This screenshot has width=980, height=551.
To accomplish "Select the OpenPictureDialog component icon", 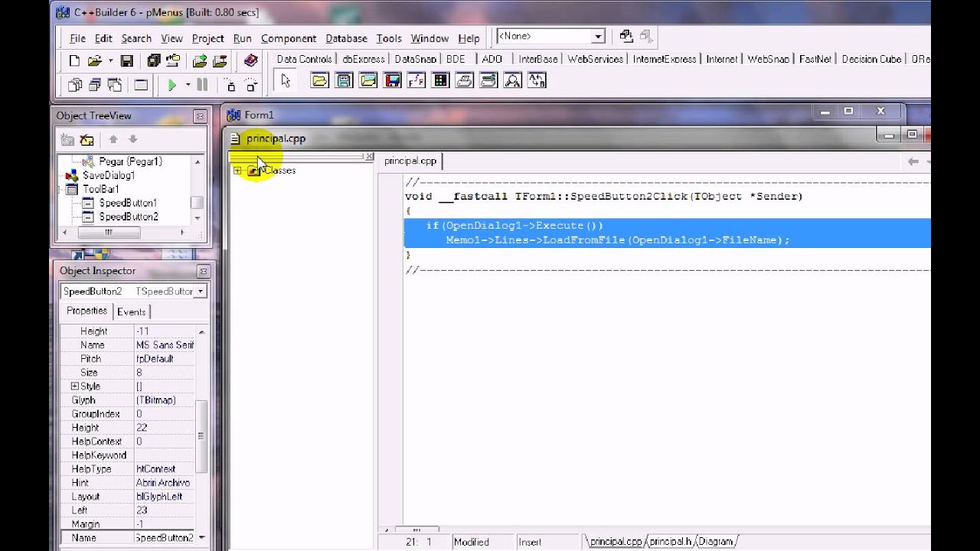I will coord(368,80).
